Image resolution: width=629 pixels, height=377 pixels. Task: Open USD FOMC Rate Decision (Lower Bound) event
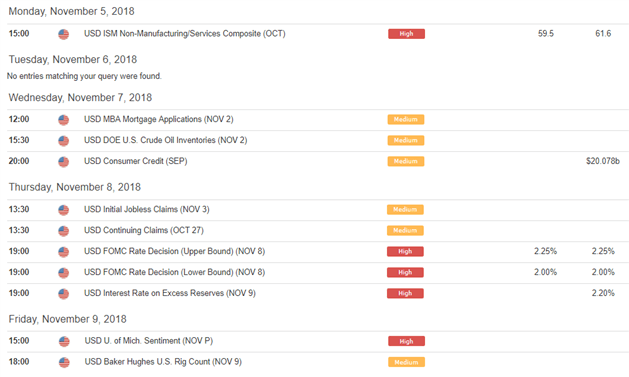pos(174,272)
